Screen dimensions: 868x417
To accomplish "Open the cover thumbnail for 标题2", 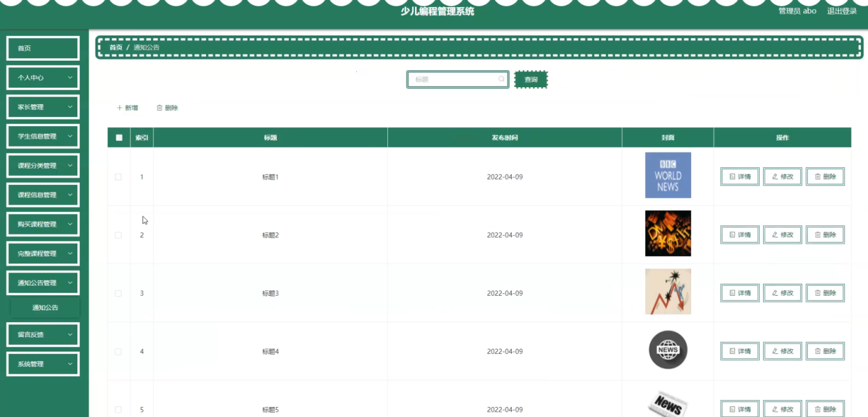I will 668,233.
